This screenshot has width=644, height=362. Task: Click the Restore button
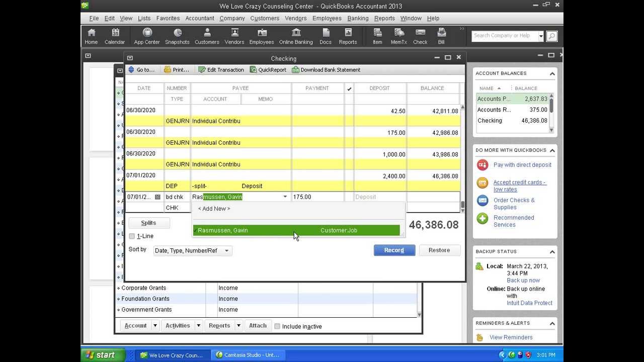pos(439,250)
